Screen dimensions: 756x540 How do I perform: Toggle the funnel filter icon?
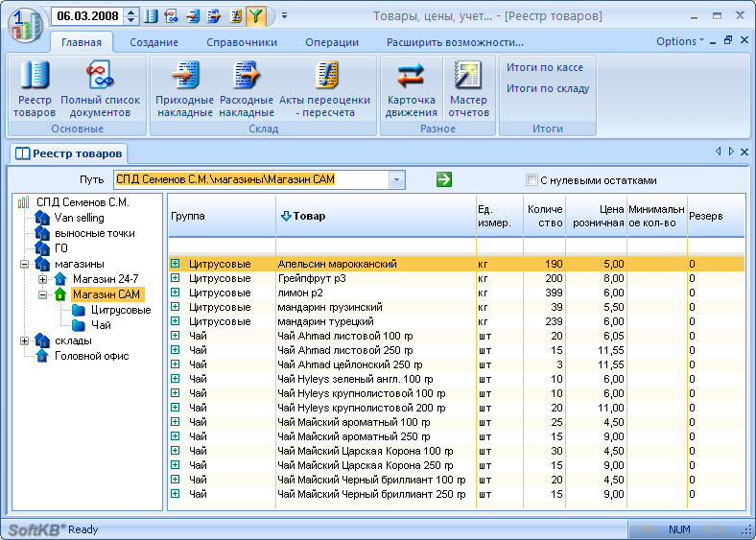(255, 16)
